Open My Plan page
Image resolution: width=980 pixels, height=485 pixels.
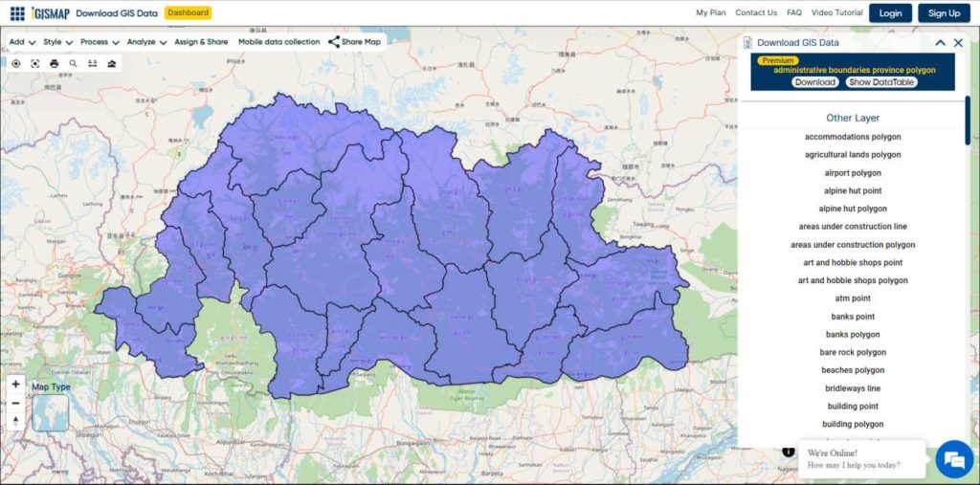click(x=711, y=12)
